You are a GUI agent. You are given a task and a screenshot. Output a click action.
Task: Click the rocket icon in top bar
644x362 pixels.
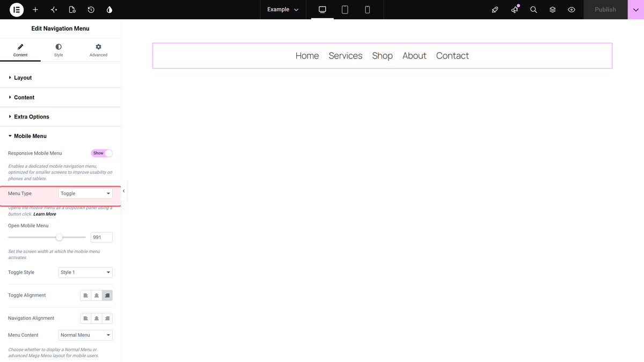click(x=495, y=10)
